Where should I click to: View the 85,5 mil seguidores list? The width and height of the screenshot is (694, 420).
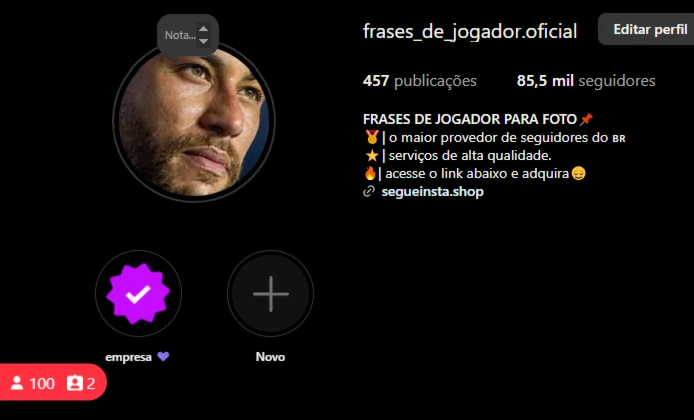(x=586, y=81)
